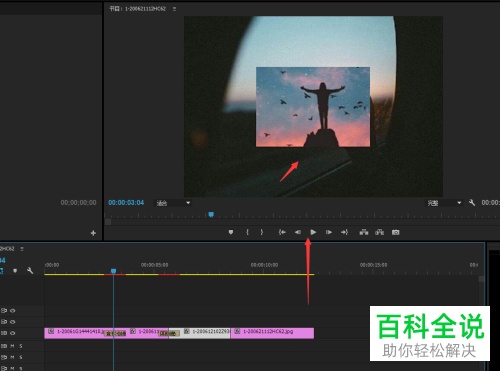Hide the video track containing the clips
This screenshot has width=500, height=371.
click(x=13, y=333)
